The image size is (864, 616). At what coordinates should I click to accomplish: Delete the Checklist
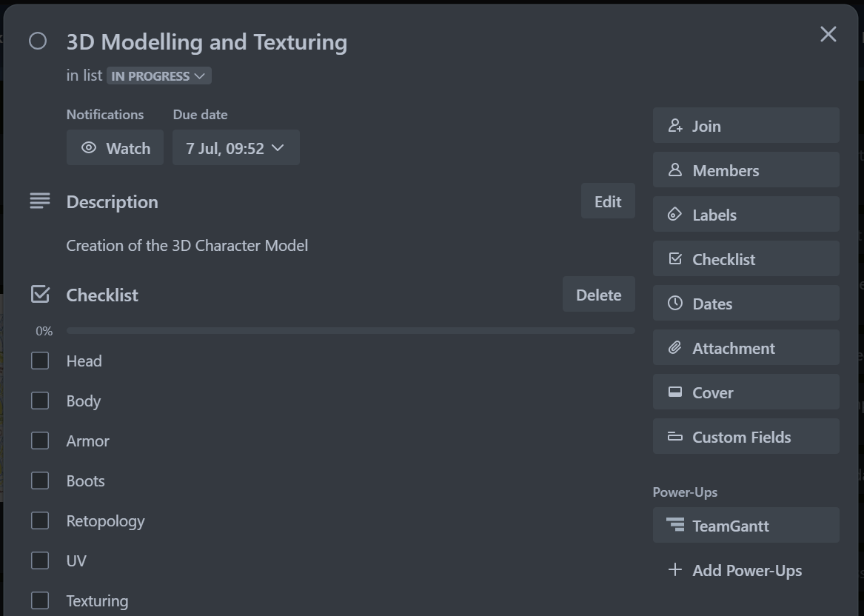tap(598, 295)
